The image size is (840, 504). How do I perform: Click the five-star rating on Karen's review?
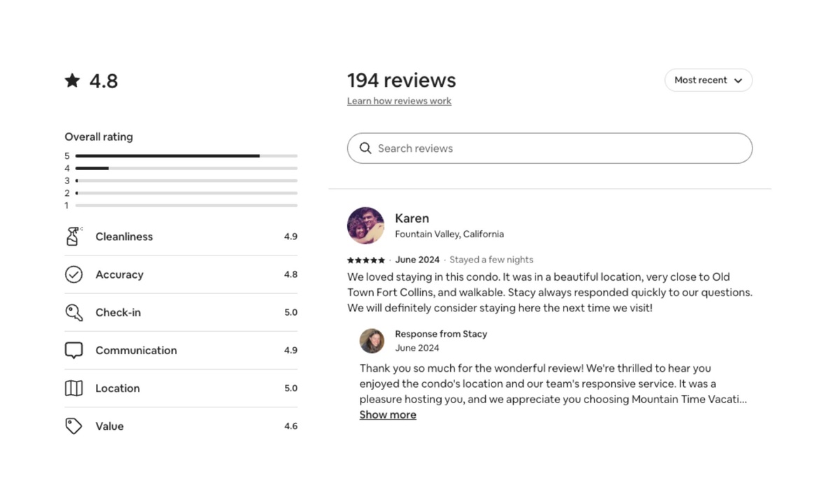click(365, 260)
